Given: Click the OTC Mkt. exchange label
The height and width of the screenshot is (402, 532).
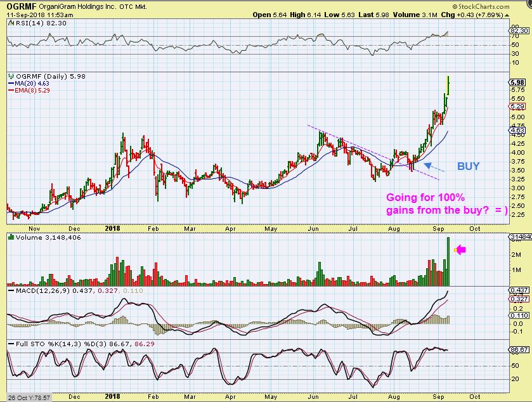Looking at the screenshot, I should [x=133, y=7].
